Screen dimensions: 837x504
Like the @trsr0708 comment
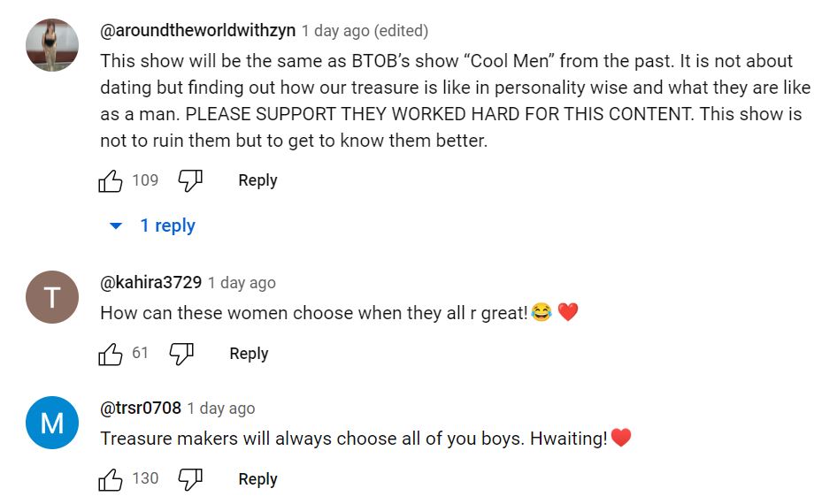pyautogui.click(x=111, y=480)
